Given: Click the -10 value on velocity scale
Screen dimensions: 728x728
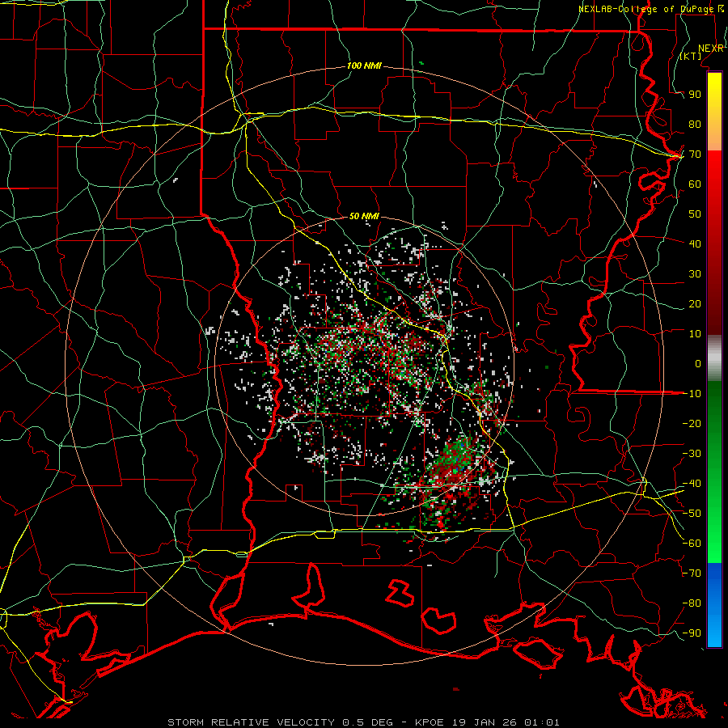Looking at the screenshot, I should 692,394.
